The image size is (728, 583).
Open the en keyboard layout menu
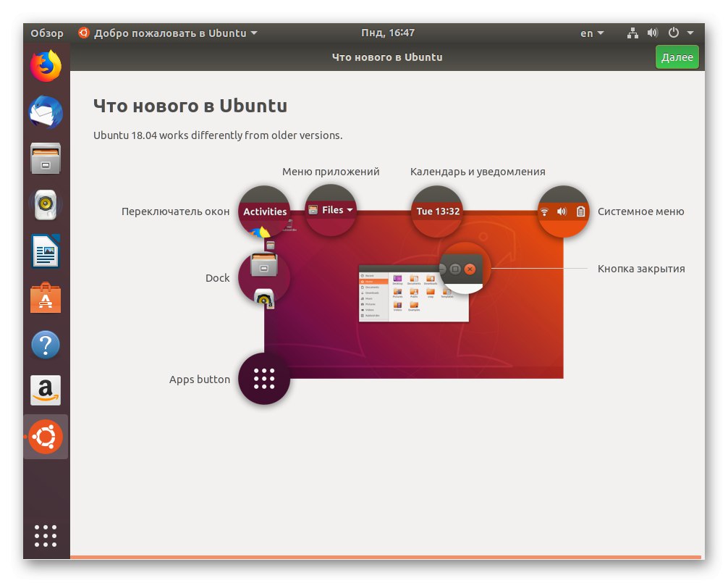(592, 33)
